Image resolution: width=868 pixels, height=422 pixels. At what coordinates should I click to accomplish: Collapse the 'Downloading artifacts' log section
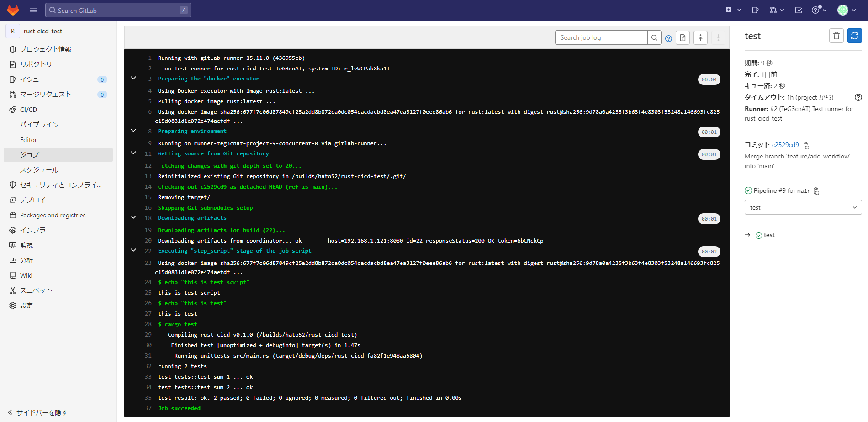(x=133, y=217)
